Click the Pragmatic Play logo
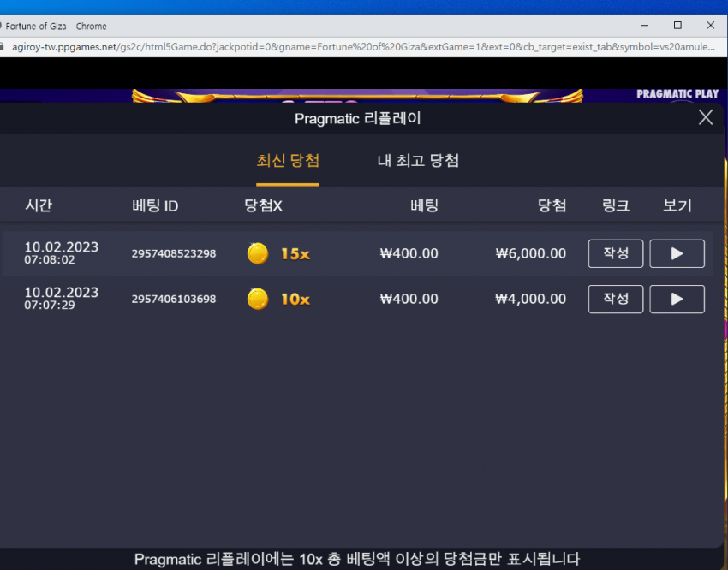728x570 pixels. [677, 93]
